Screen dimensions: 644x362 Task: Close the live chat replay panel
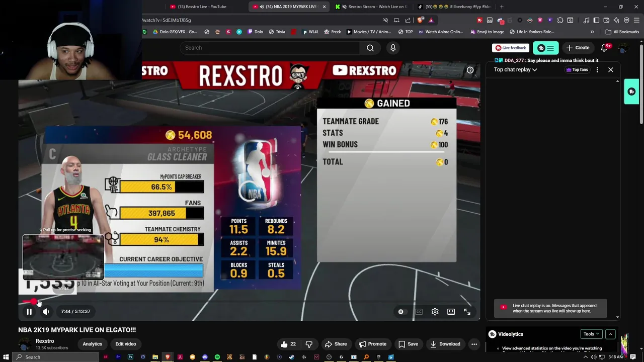(x=611, y=70)
